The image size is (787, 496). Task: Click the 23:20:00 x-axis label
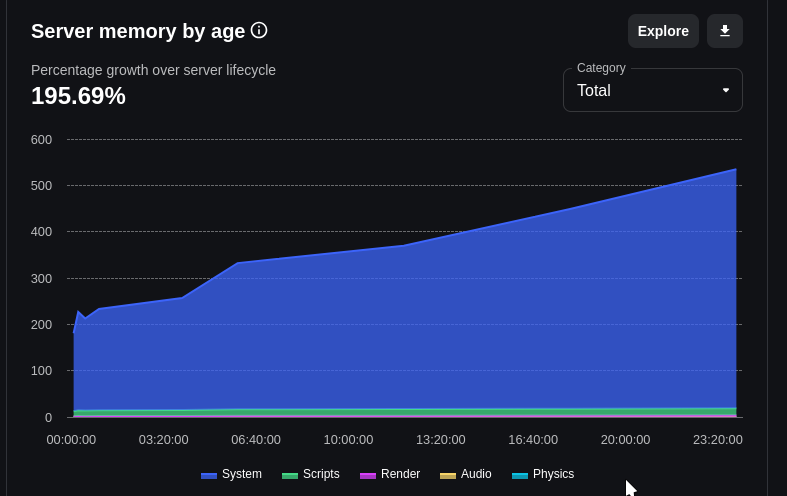click(718, 440)
